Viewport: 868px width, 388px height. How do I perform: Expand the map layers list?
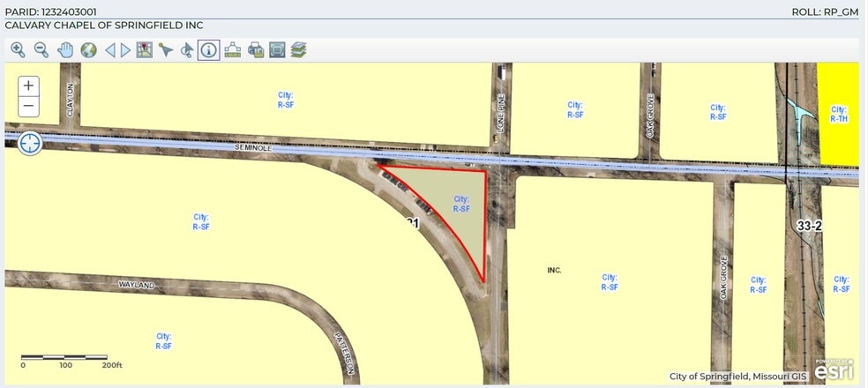click(298, 50)
